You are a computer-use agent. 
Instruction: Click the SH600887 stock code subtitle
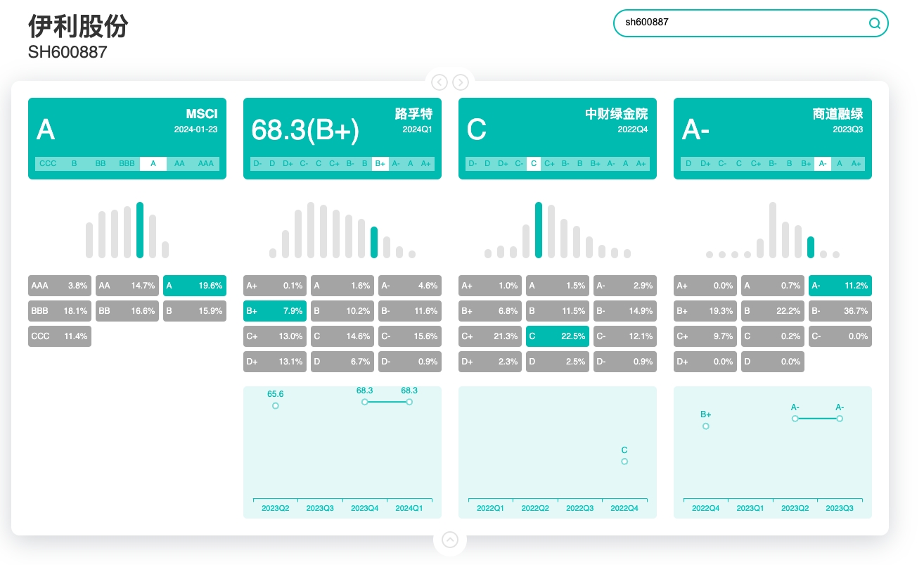tap(68, 52)
